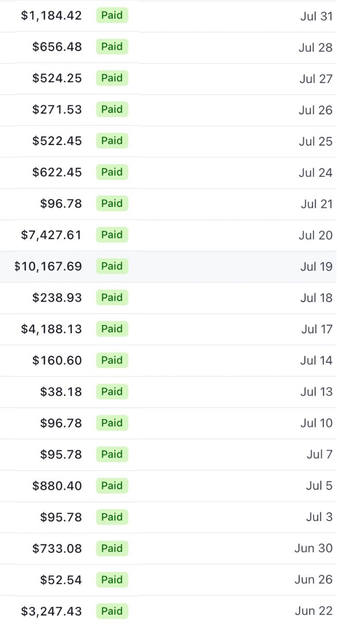The width and height of the screenshot is (364, 624).
Task: Open the $4,188.13 payment
Action: coord(51,329)
